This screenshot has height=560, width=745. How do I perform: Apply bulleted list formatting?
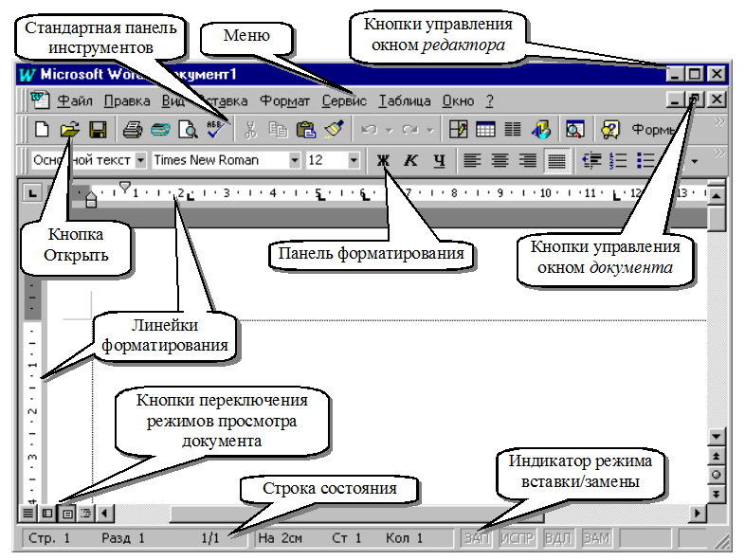click(645, 160)
